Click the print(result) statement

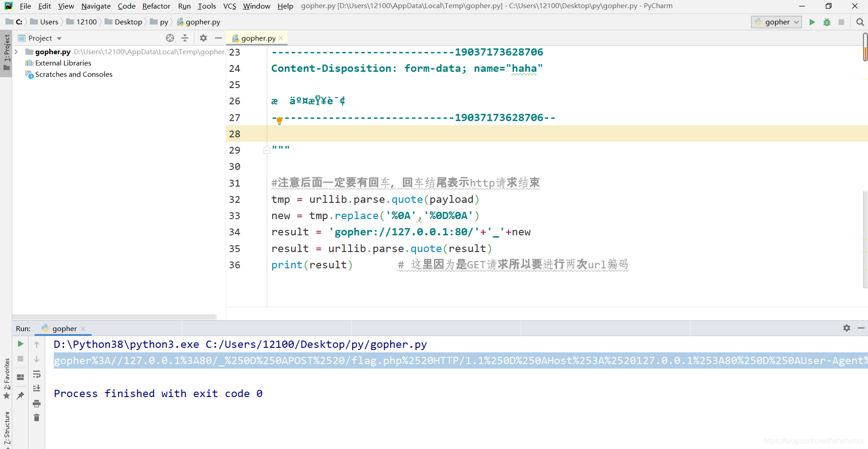pos(312,265)
